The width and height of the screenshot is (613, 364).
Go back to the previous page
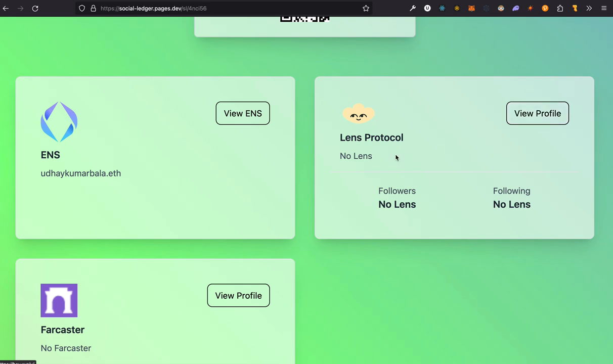point(6,9)
